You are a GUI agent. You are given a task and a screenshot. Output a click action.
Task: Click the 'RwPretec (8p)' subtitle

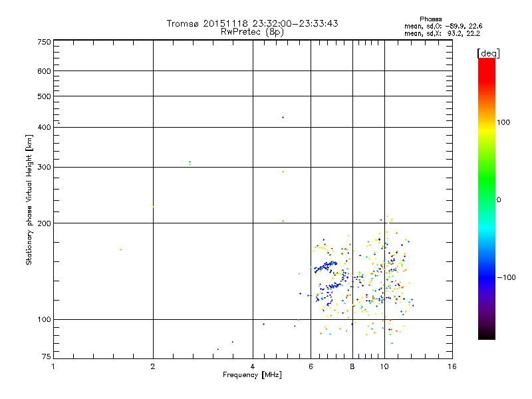point(252,32)
